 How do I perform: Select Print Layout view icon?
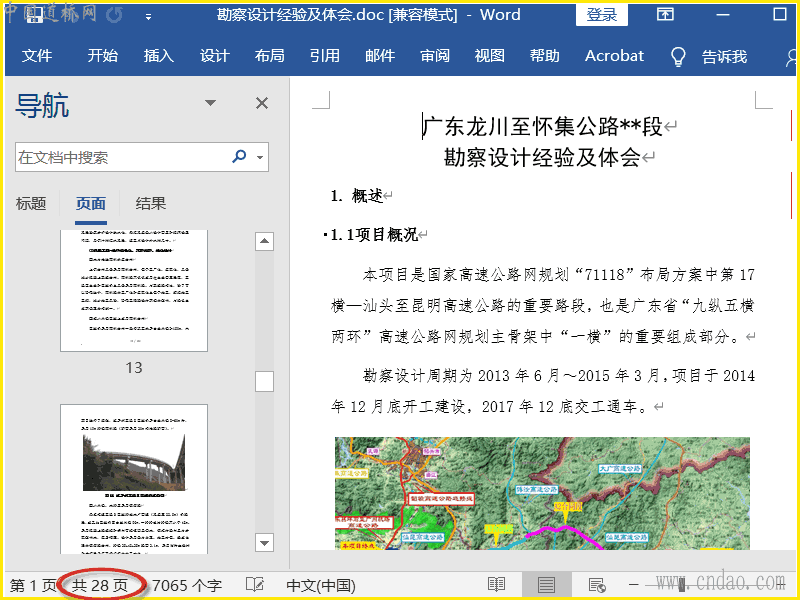(x=546, y=585)
